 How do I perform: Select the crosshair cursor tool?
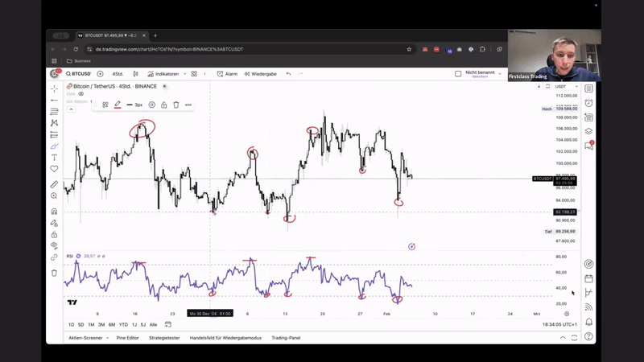[54, 88]
